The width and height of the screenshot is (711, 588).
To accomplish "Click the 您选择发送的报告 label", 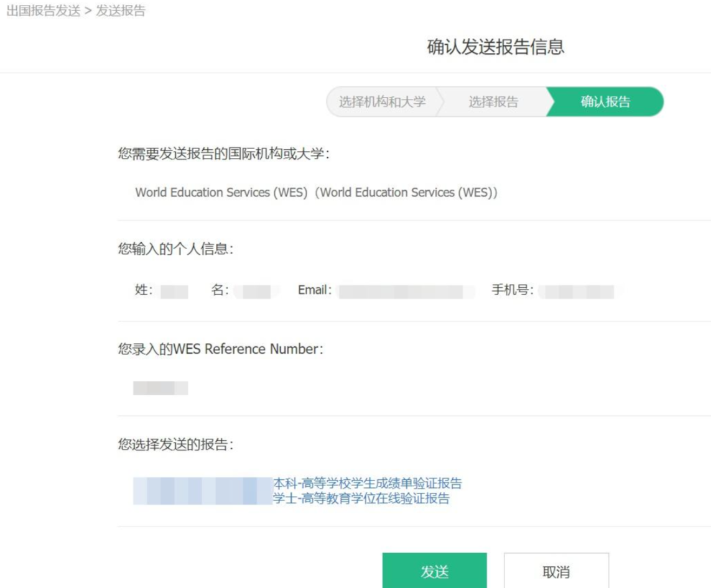I will [x=175, y=444].
